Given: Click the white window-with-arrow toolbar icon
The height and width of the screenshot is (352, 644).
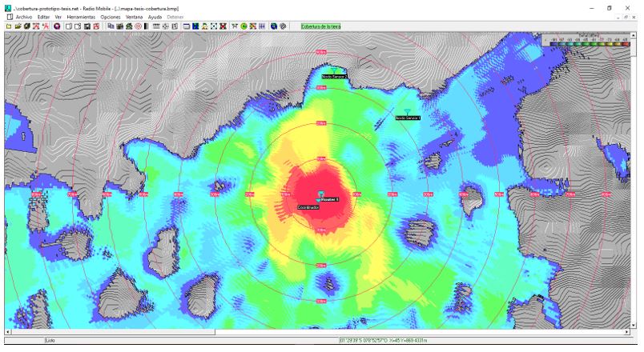Looking at the screenshot, I should (x=78, y=26).
